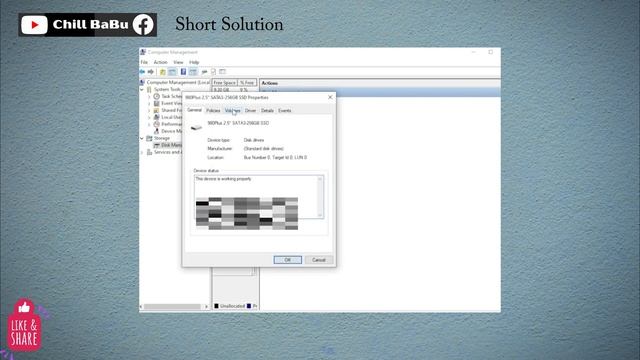The width and height of the screenshot is (640, 360).
Task: Open the Help menu
Action: pyautogui.click(x=194, y=62)
